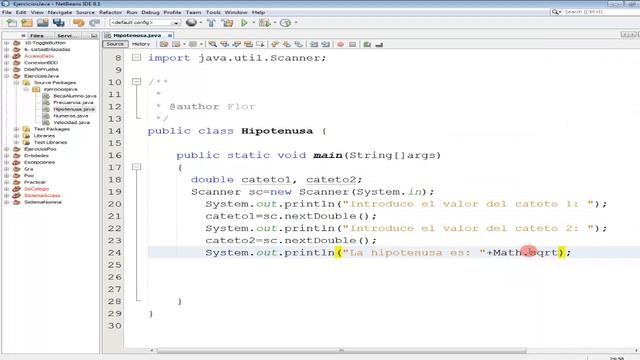Screen dimensions: 640x360
Task: Click the Build Project hammer icon
Action: (x=211, y=23)
